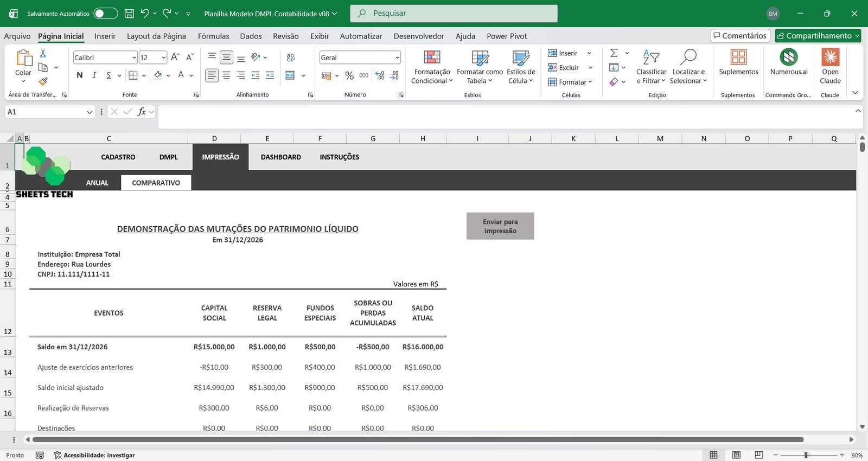Click the Merge and Center cells icon

[x=290, y=75]
